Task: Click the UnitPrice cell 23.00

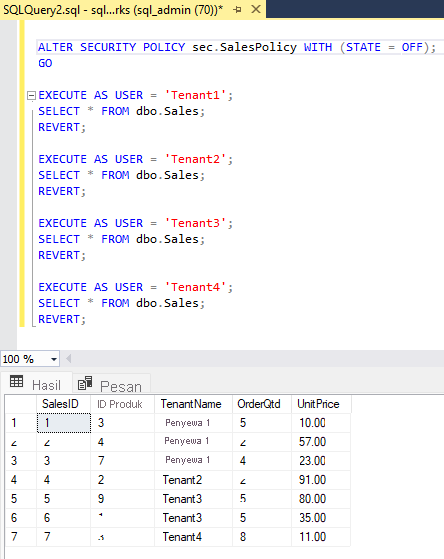Action: [321, 461]
